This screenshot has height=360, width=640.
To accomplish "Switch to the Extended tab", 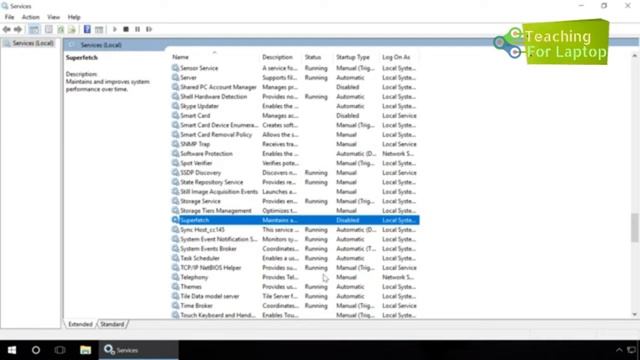I will tap(80, 324).
